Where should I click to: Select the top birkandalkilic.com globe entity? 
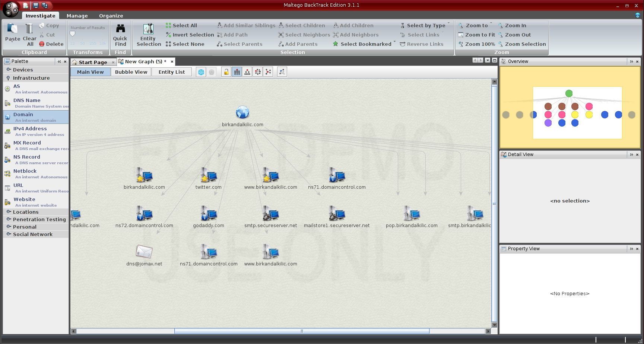point(242,112)
